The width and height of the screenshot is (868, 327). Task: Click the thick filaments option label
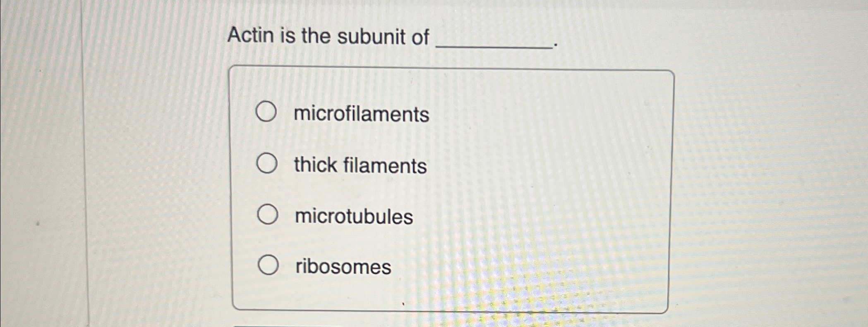tap(360, 166)
